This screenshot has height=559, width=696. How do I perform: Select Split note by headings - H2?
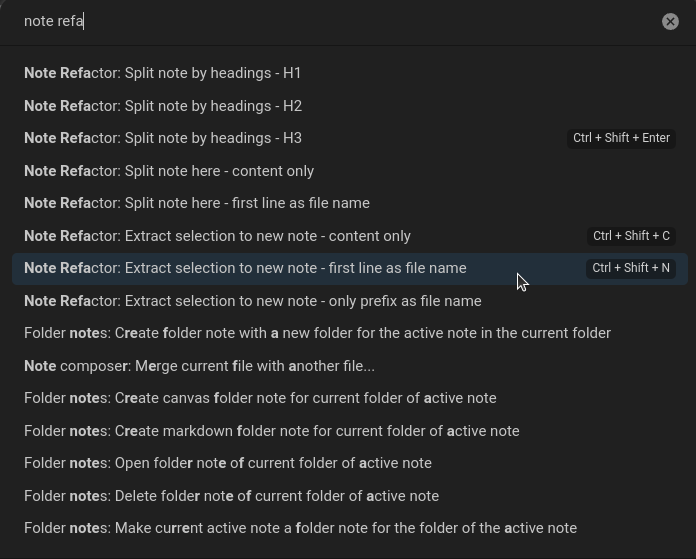pyautogui.click(x=163, y=106)
